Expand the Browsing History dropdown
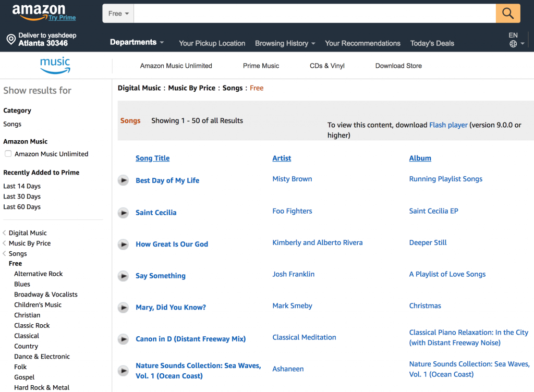 [x=285, y=43]
